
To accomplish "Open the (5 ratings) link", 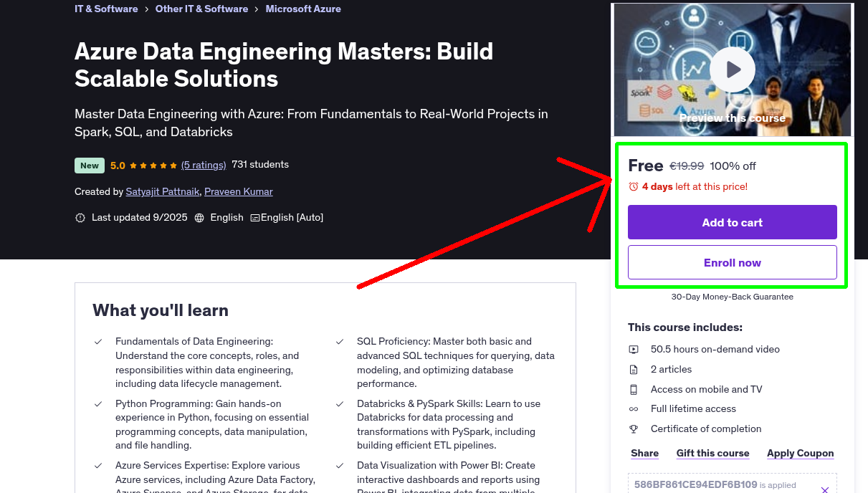I will pyautogui.click(x=204, y=165).
